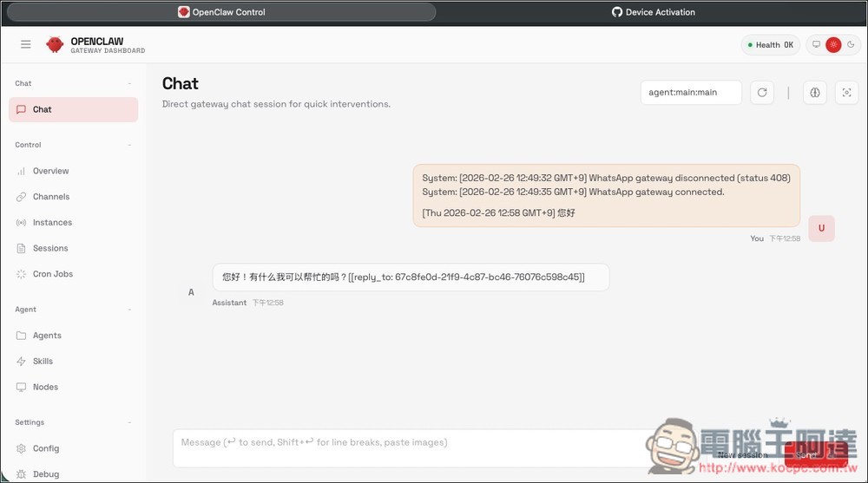
Task: Open the Channels page
Action: (74, 197)
